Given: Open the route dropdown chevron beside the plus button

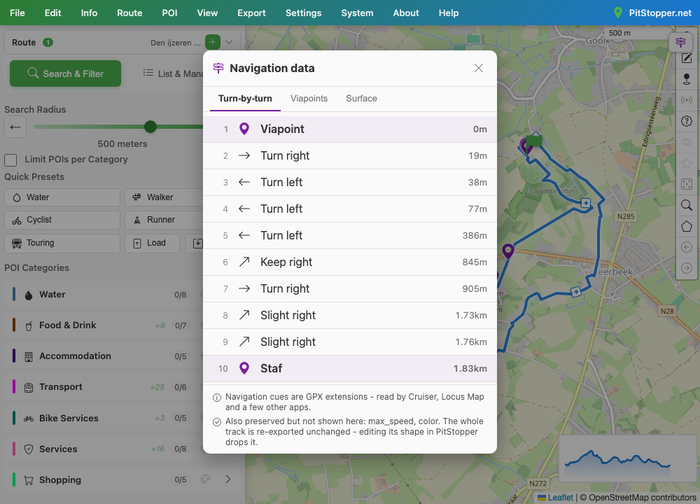Looking at the screenshot, I should [x=229, y=42].
